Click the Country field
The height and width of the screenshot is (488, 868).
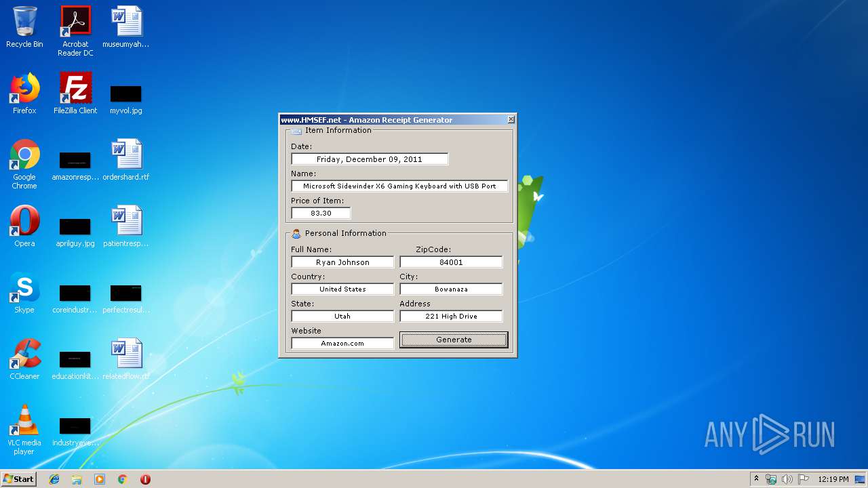342,289
